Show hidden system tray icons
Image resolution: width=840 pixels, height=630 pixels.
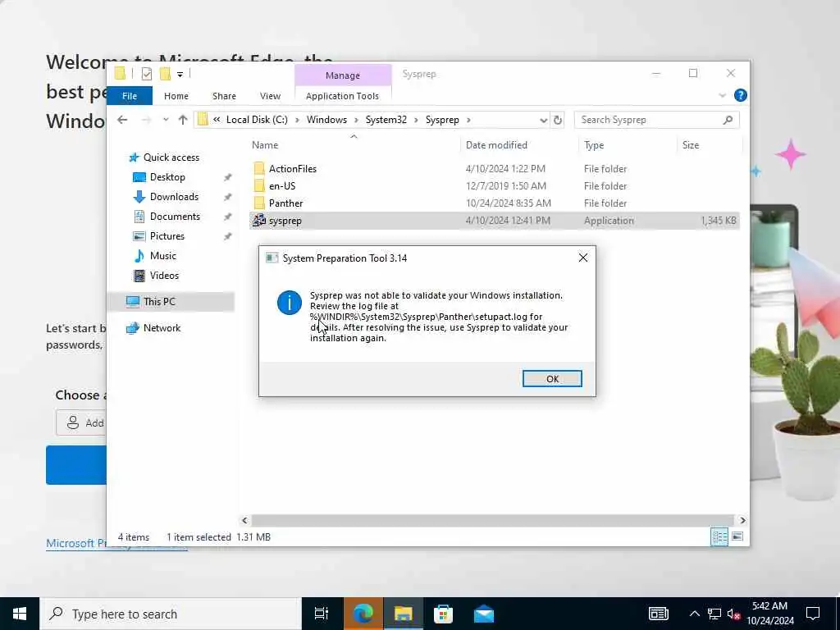[694, 614]
